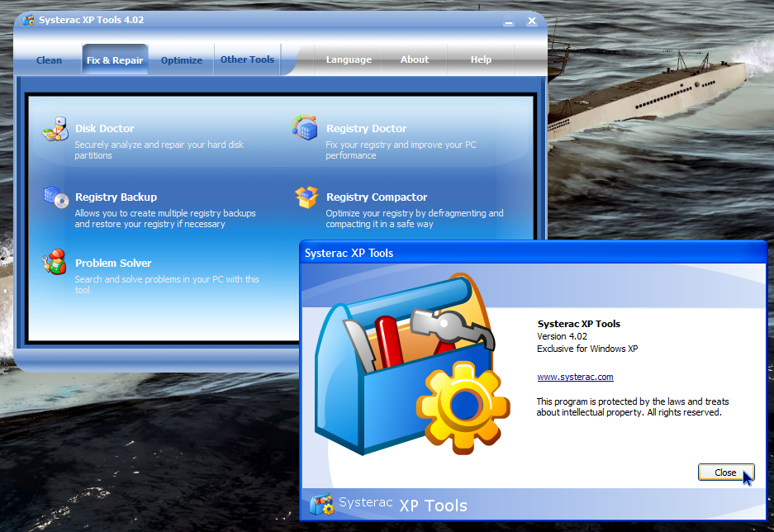Image resolution: width=774 pixels, height=532 pixels.
Task: Launch Registry Doctor via its cube icon
Action: click(305, 128)
